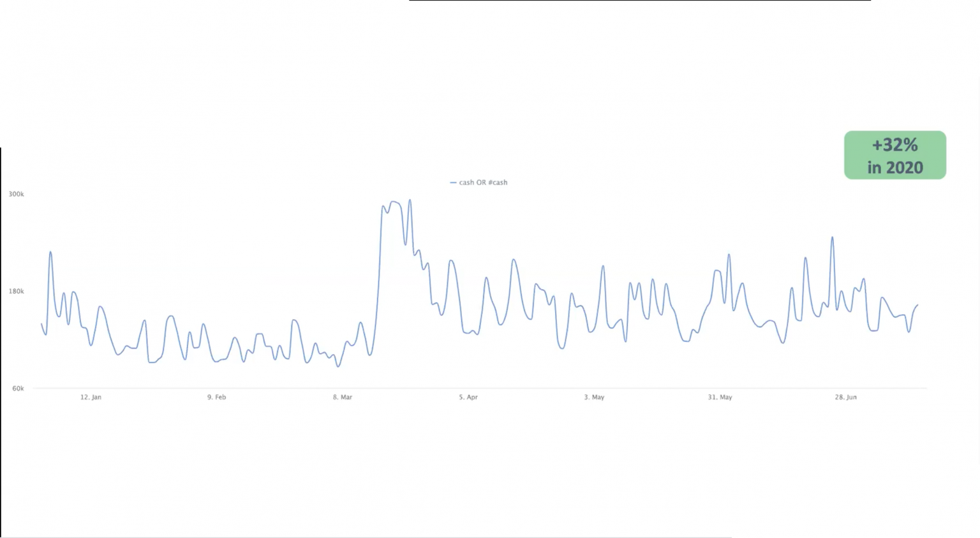Click the "60k" y-axis label
Screen dimensions: 980x538
(x=18, y=388)
